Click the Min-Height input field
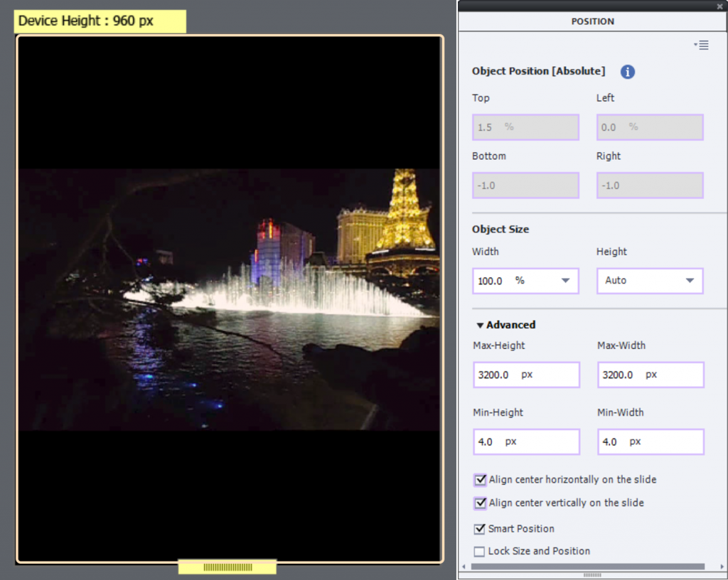728x580 pixels. point(526,441)
